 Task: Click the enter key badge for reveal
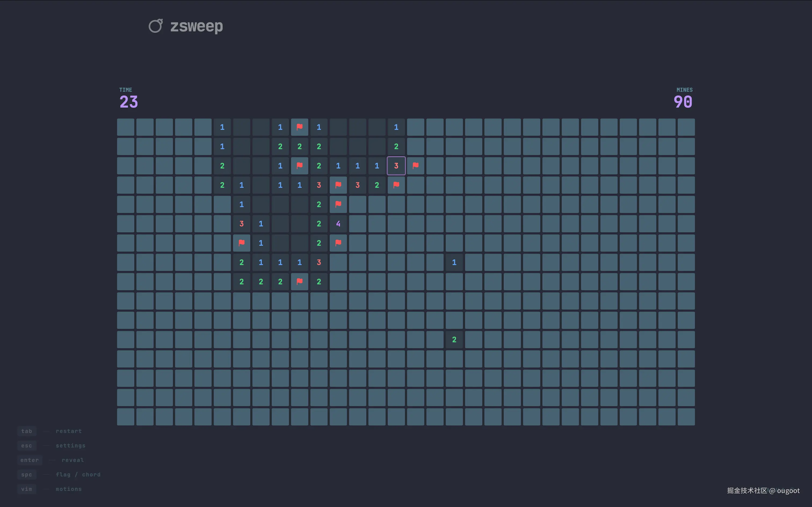click(x=30, y=460)
